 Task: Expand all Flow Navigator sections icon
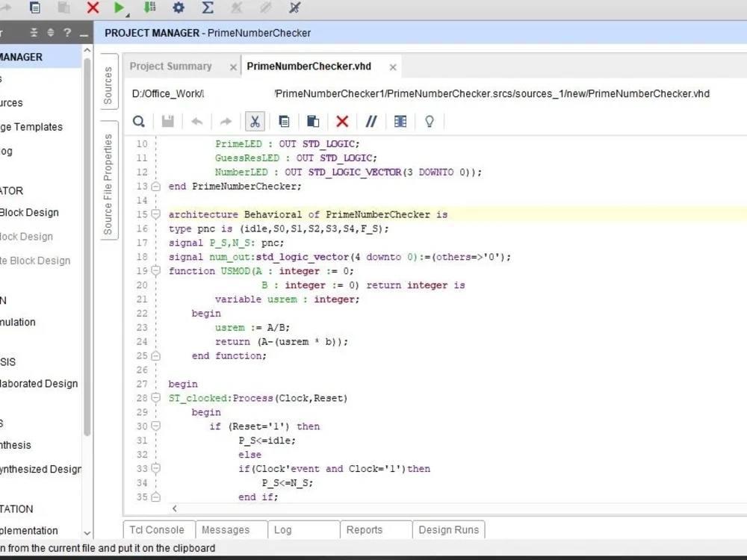point(51,32)
